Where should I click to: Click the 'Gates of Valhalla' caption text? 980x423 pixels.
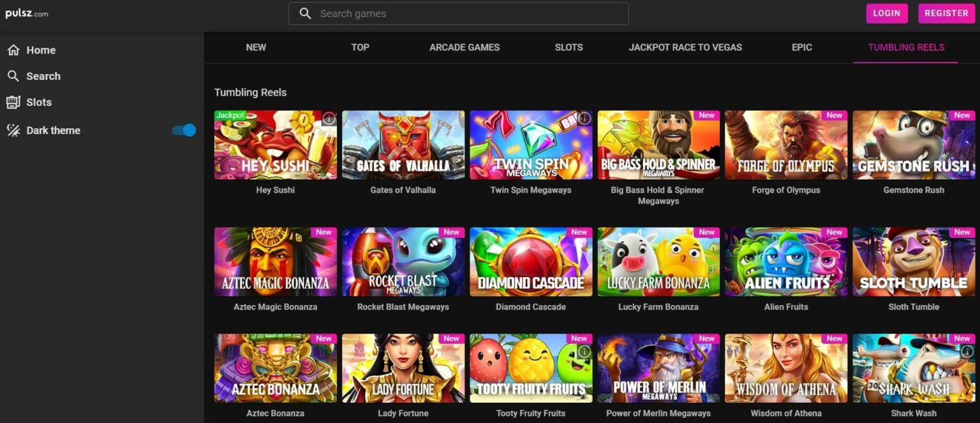point(403,190)
